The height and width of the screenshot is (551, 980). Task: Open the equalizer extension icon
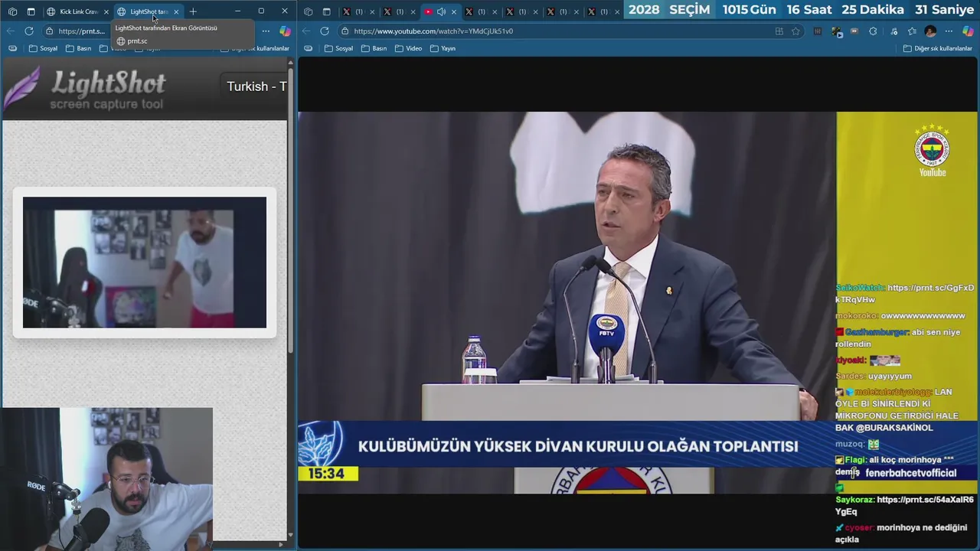click(x=818, y=31)
